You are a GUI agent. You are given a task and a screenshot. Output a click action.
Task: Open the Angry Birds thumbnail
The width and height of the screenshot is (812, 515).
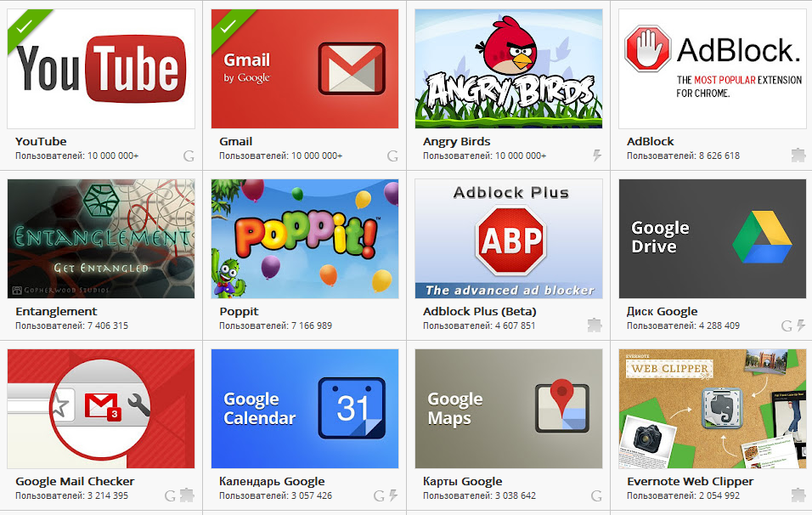click(509, 68)
